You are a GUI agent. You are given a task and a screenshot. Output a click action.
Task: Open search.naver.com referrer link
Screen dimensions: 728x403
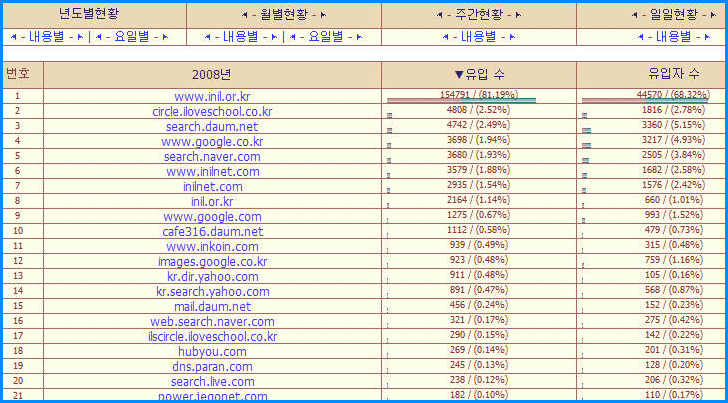point(212,156)
